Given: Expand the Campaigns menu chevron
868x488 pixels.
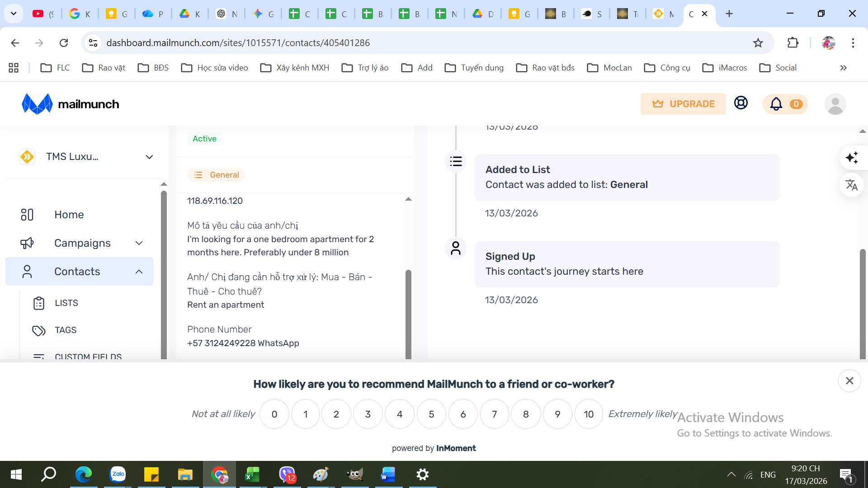Looking at the screenshot, I should tap(139, 243).
